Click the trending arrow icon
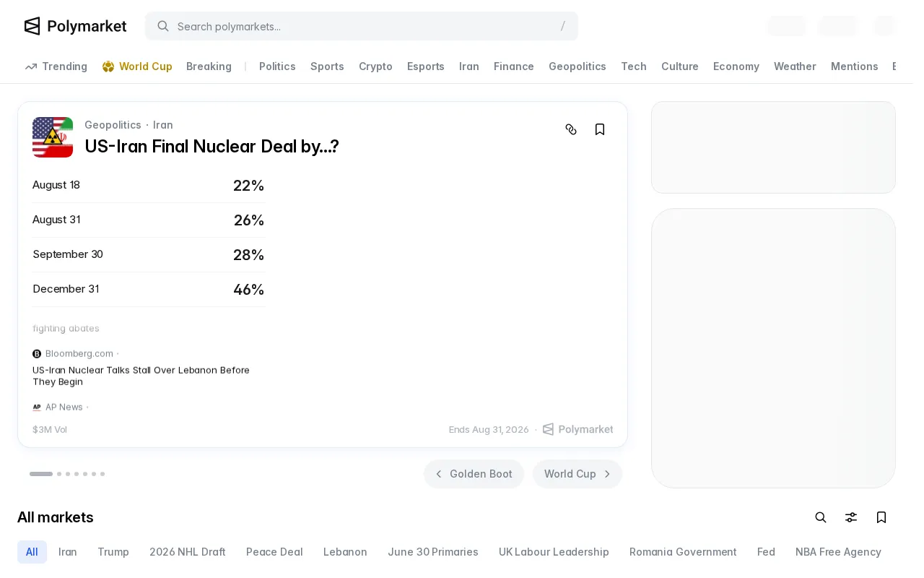Image resolution: width=924 pixels, height=578 pixels. click(31, 66)
